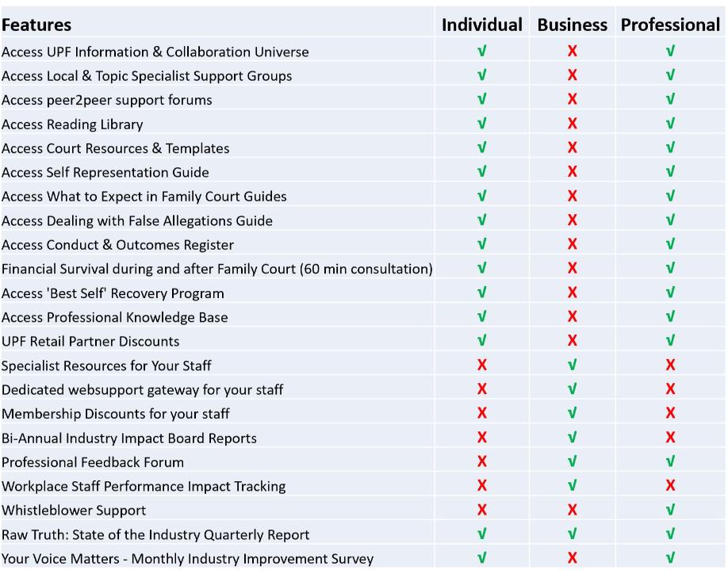This screenshot has height=574, width=728.
Task: Click Dedicated websupport gateway for your staff
Action: [x=142, y=390]
